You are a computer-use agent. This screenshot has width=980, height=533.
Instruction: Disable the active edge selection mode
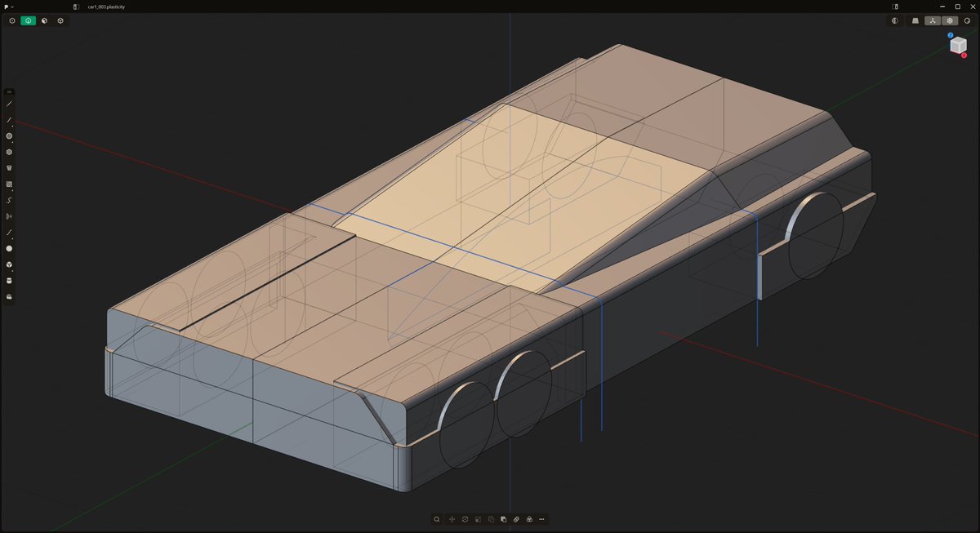click(27, 20)
